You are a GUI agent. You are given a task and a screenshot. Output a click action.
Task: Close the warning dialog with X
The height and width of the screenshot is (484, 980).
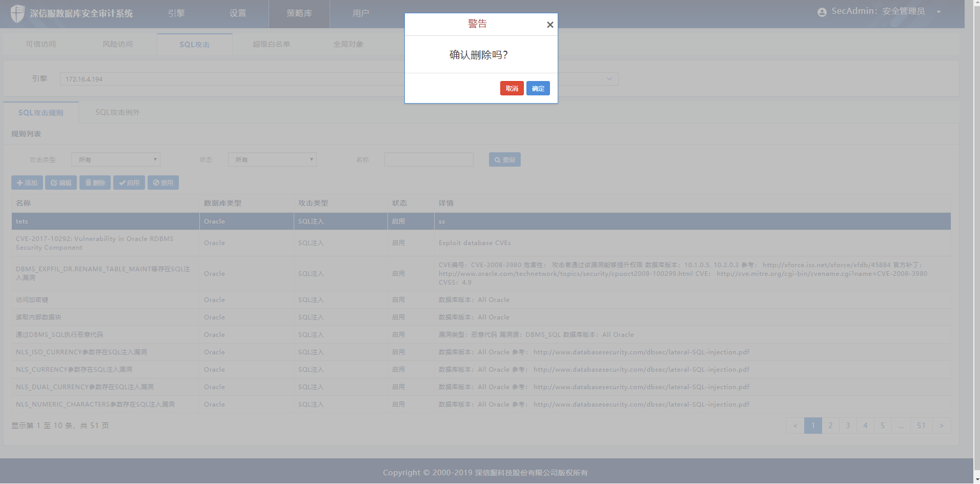click(x=550, y=25)
